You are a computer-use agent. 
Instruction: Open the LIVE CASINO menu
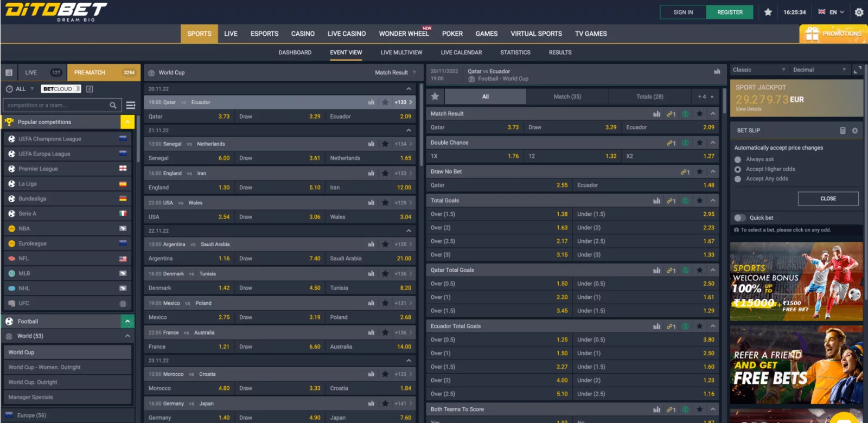point(347,34)
